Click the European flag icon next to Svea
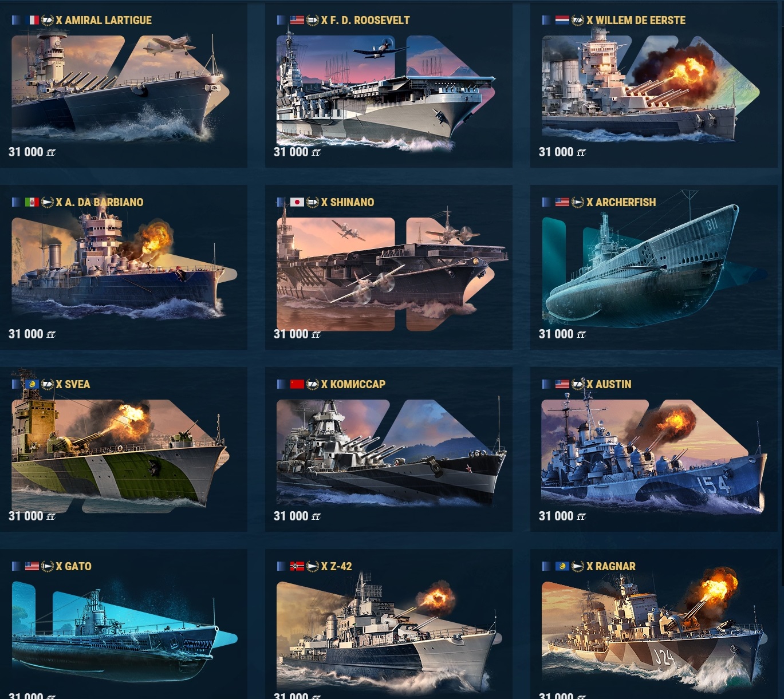784x699 pixels. 32,384
